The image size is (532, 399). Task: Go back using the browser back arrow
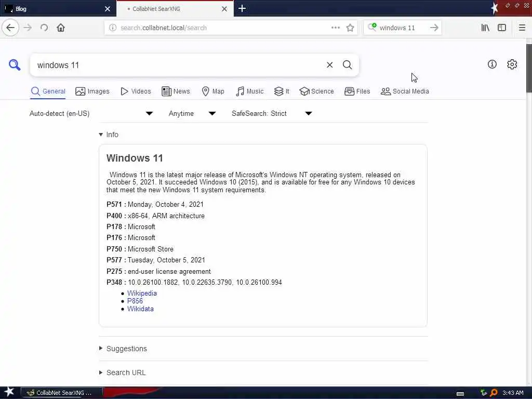(10, 28)
